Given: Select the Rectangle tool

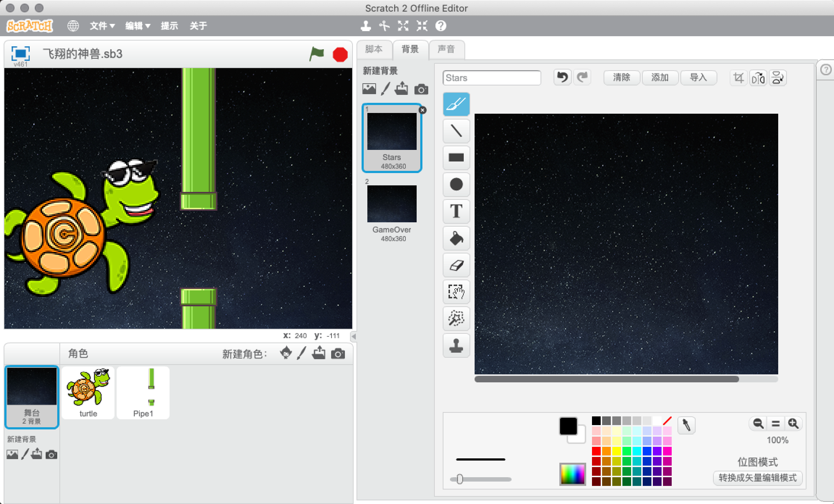Looking at the screenshot, I should (x=456, y=157).
